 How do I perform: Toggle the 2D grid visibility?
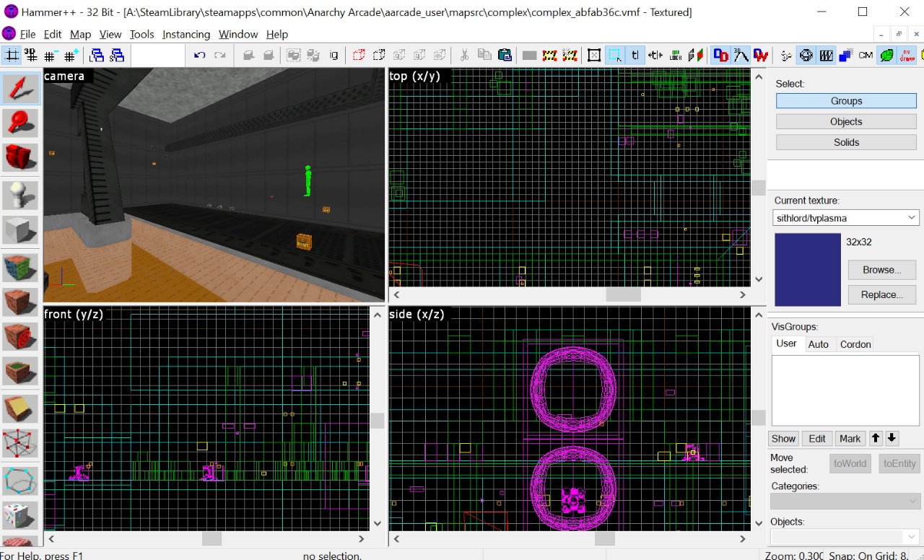(12, 55)
